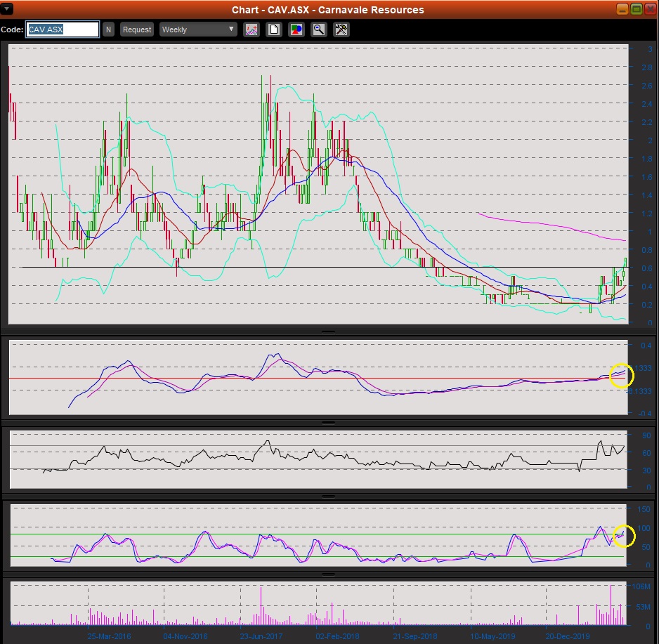
Task: Click the 02-Feb-2018 date label
Action: coord(337,636)
